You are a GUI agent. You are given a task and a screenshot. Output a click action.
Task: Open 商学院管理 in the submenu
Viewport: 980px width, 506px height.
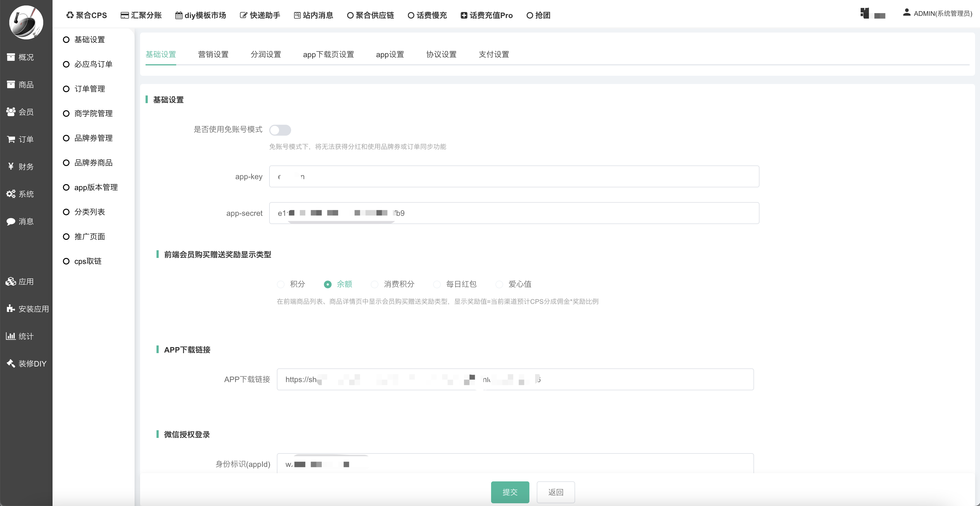pos(94,114)
